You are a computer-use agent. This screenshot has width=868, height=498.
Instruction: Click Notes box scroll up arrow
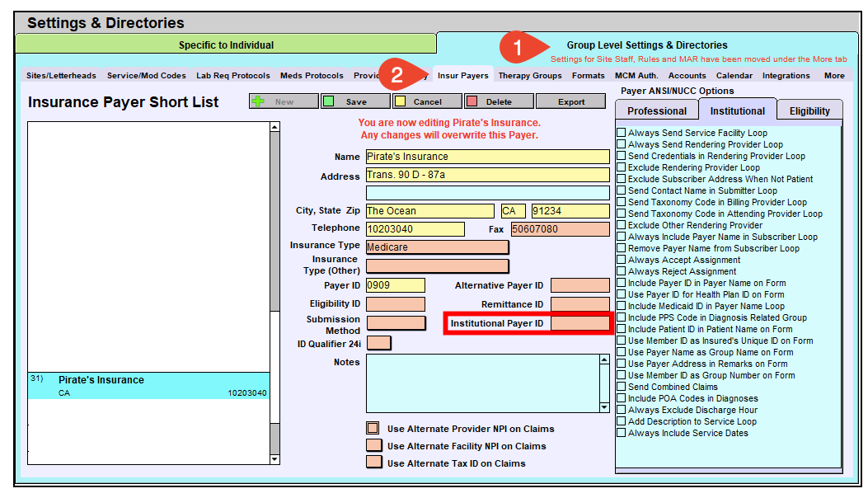coord(604,359)
